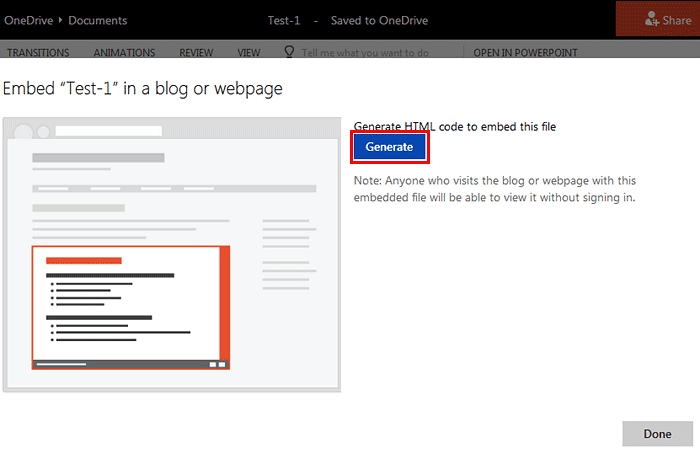The width and height of the screenshot is (700, 470).
Task: Select the REVIEW ribbon tab
Action: tap(196, 53)
